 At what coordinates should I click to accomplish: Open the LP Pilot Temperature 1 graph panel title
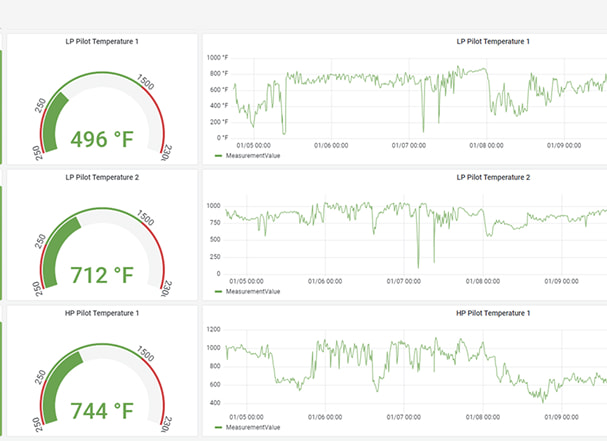click(x=493, y=41)
